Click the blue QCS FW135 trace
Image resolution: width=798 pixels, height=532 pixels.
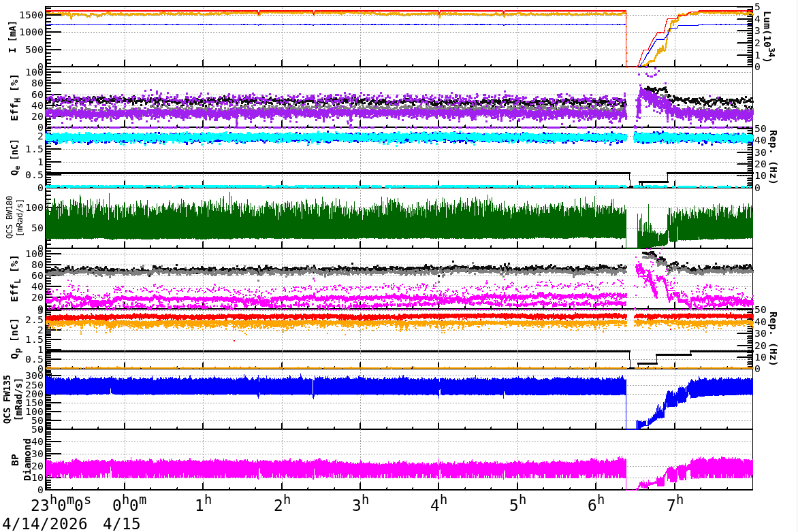point(336,386)
